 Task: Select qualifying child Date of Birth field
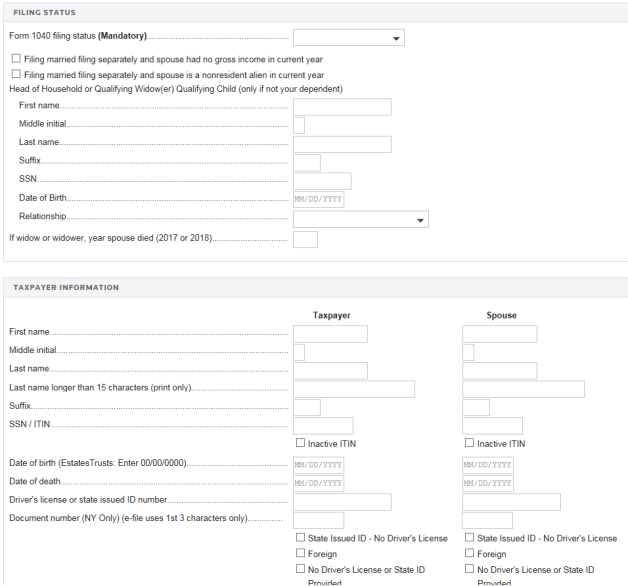(x=318, y=200)
